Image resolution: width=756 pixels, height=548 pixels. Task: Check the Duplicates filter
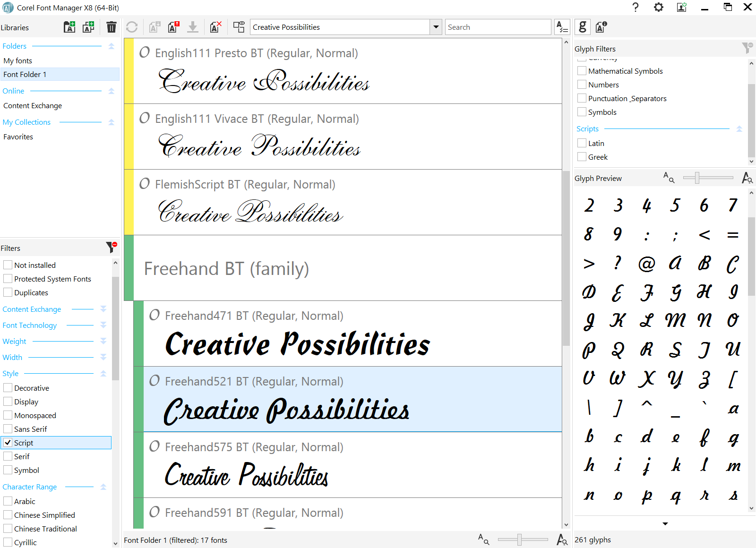(x=8, y=292)
